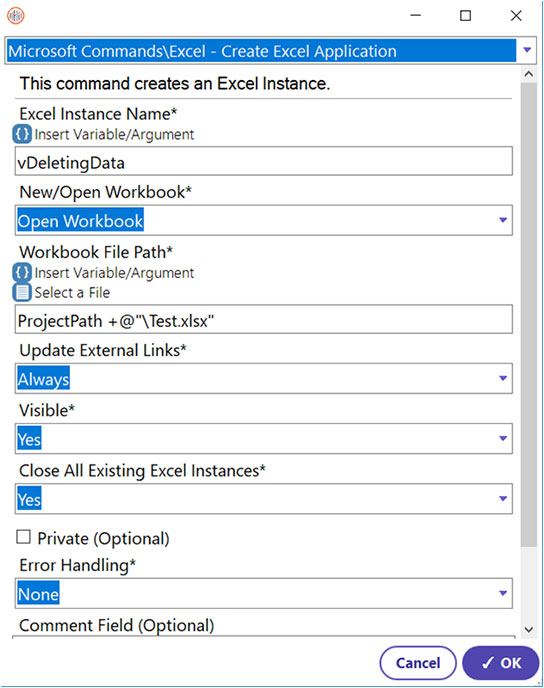Viewport: 544px width, 688px height.
Task: Click the Cancel button
Action: (418, 663)
